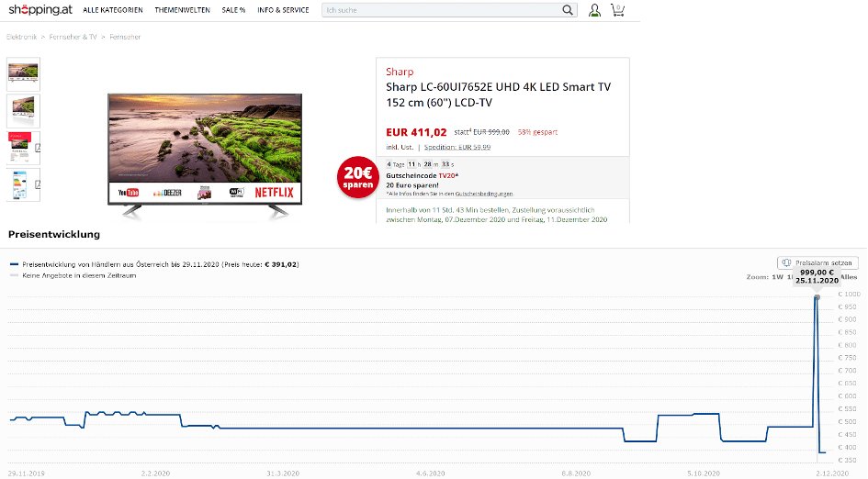The height and width of the screenshot is (479, 868).
Task: Click the blue Preisentwicklung legend entry
Action: click(154, 265)
